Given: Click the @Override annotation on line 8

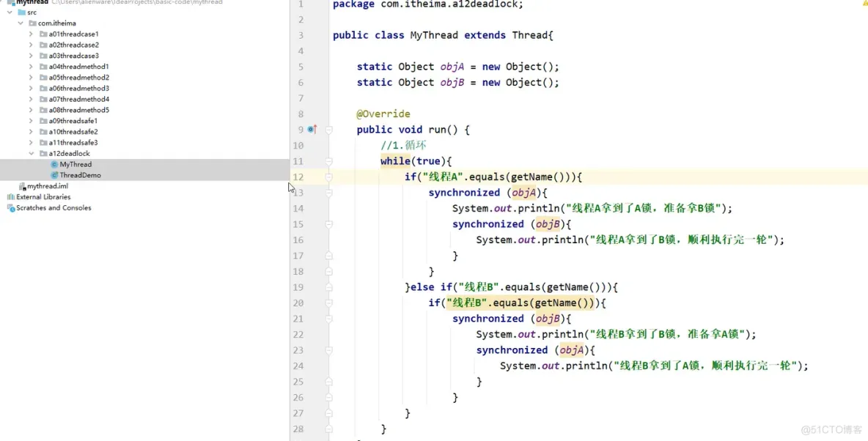Looking at the screenshot, I should tap(383, 114).
